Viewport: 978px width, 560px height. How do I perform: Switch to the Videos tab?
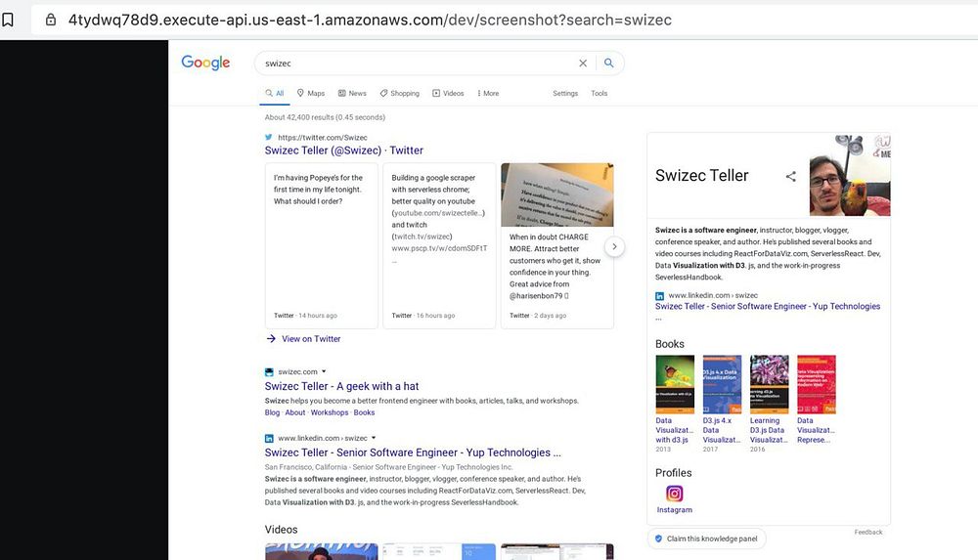point(449,94)
